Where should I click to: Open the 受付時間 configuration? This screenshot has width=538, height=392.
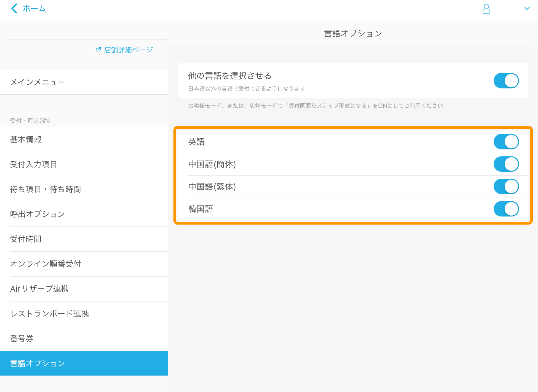pos(25,239)
